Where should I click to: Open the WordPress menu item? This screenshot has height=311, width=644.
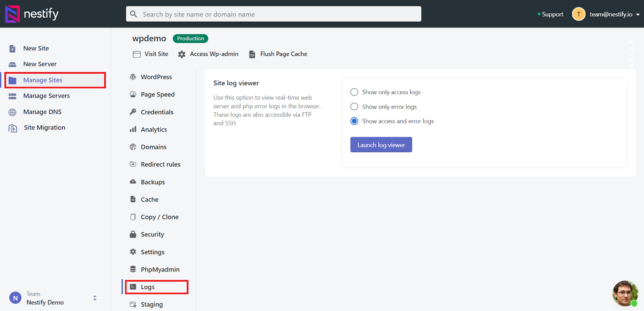pyautogui.click(x=156, y=77)
